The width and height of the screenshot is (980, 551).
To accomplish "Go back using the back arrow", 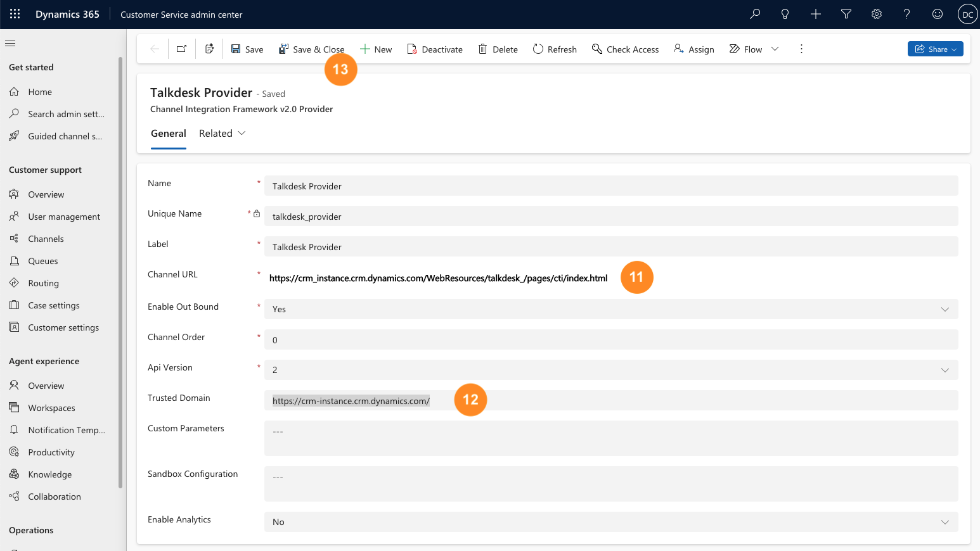I will 154,49.
